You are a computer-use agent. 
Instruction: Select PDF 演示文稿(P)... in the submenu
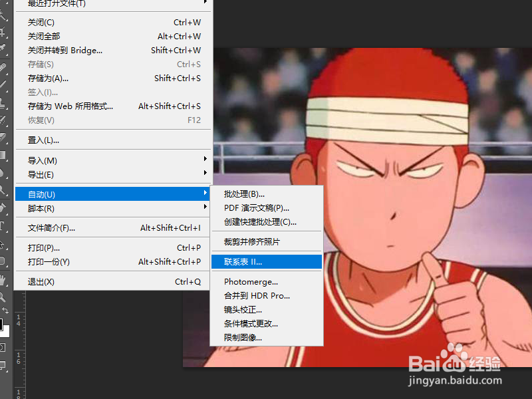[x=267, y=207]
